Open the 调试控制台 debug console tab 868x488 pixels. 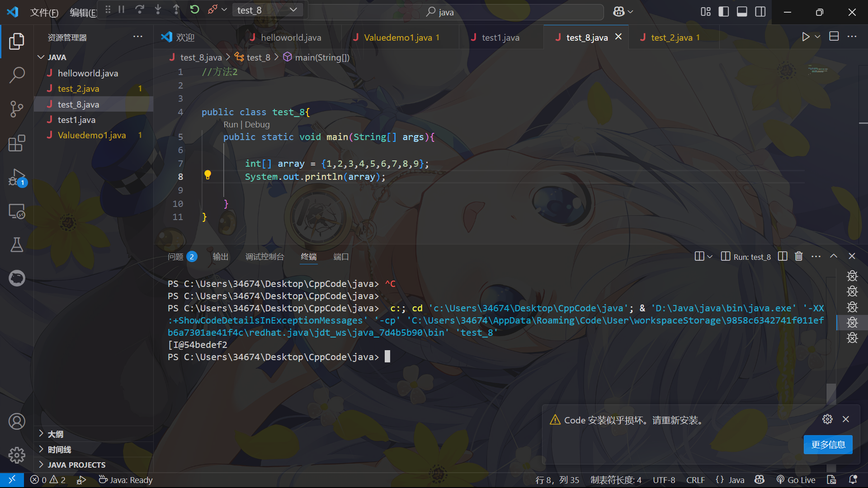point(264,257)
